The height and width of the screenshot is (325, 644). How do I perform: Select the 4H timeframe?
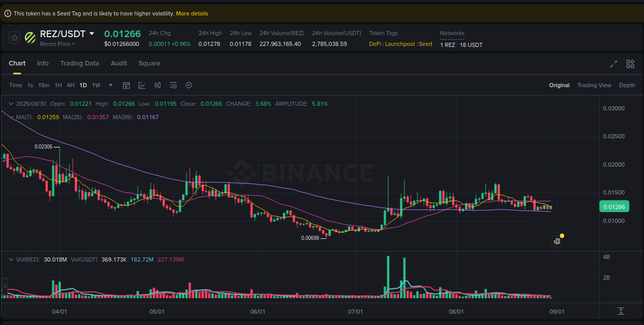[x=71, y=85]
